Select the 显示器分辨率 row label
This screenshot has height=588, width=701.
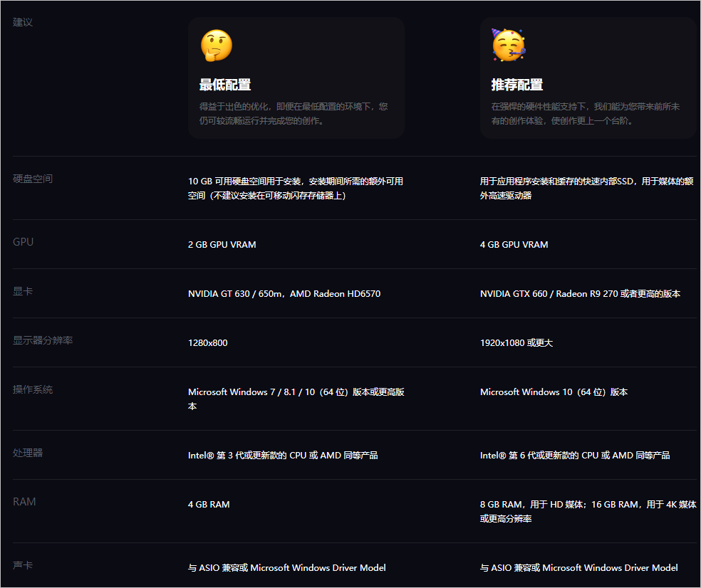(x=41, y=340)
